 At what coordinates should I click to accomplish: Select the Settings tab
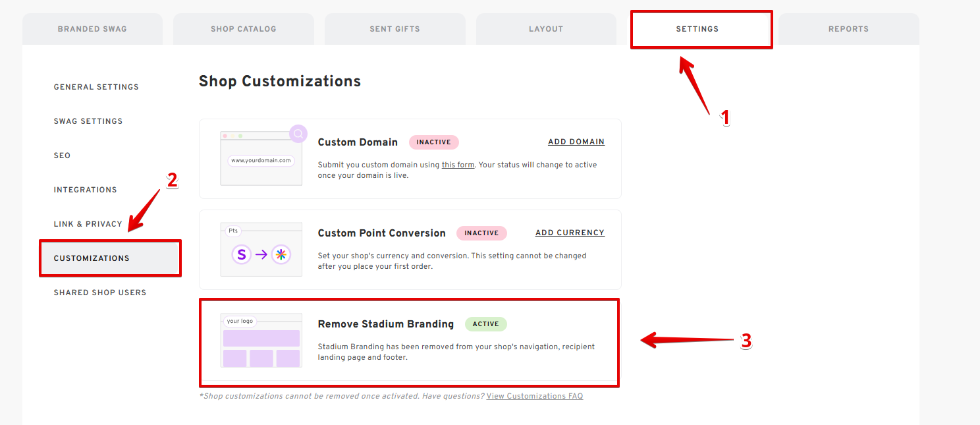(697, 29)
